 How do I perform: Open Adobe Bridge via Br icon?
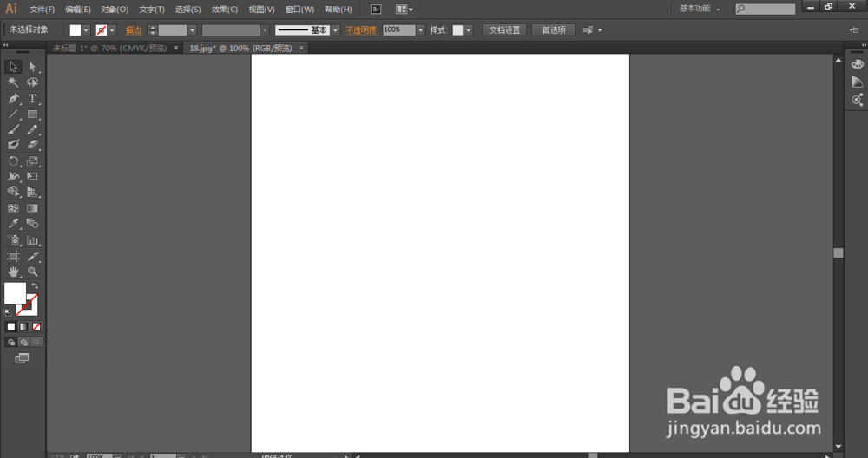(376, 10)
